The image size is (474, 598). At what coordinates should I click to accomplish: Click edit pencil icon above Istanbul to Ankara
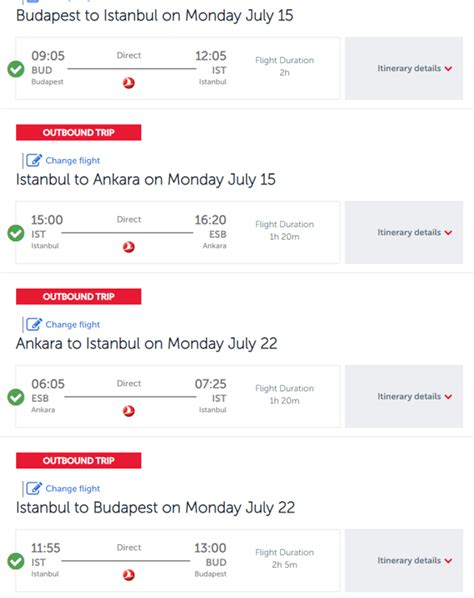point(34,161)
